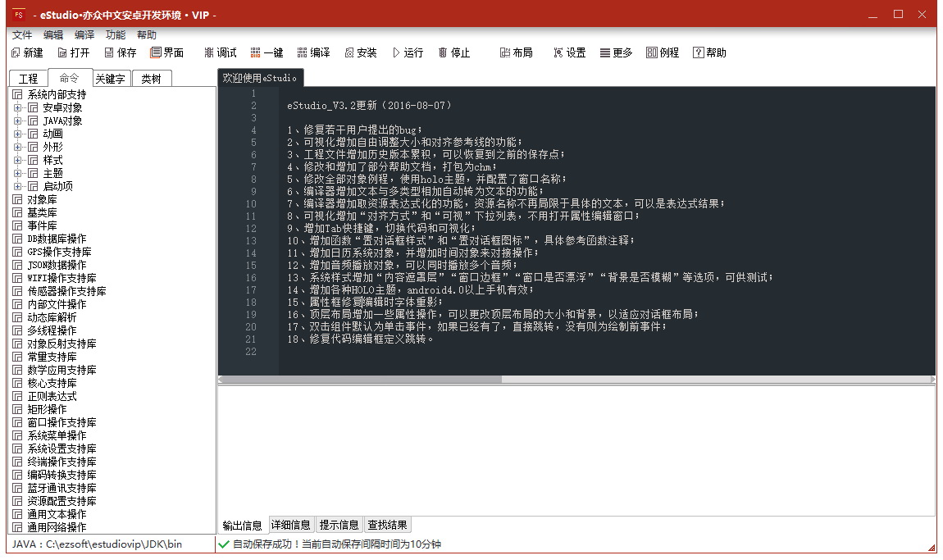The width and height of the screenshot is (943, 560).
Task: Open the 编译 (Compile) menu
Action: pyautogui.click(x=84, y=35)
